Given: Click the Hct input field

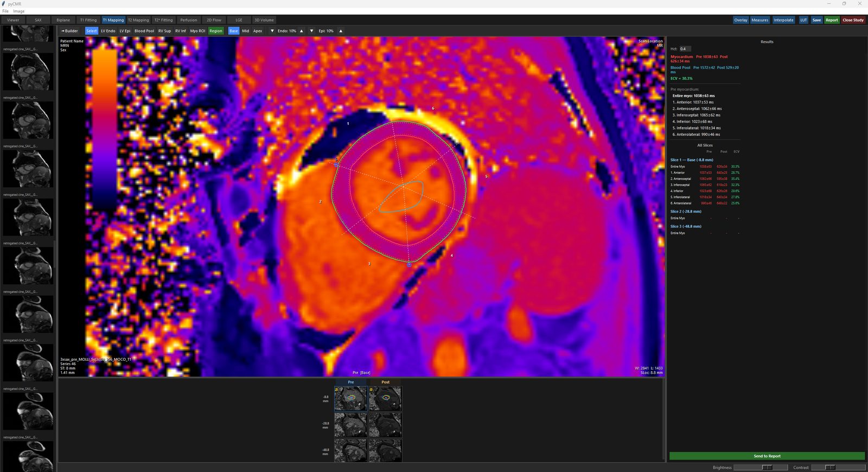Looking at the screenshot, I should click(685, 49).
